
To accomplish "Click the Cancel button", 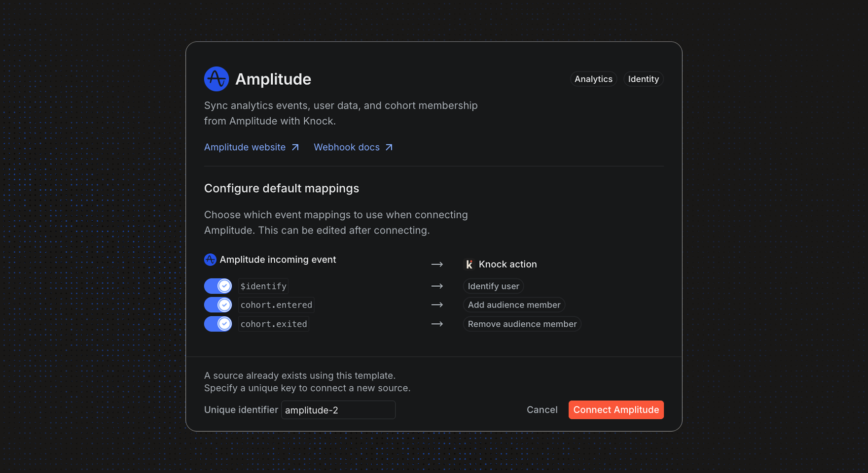I will (x=542, y=410).
